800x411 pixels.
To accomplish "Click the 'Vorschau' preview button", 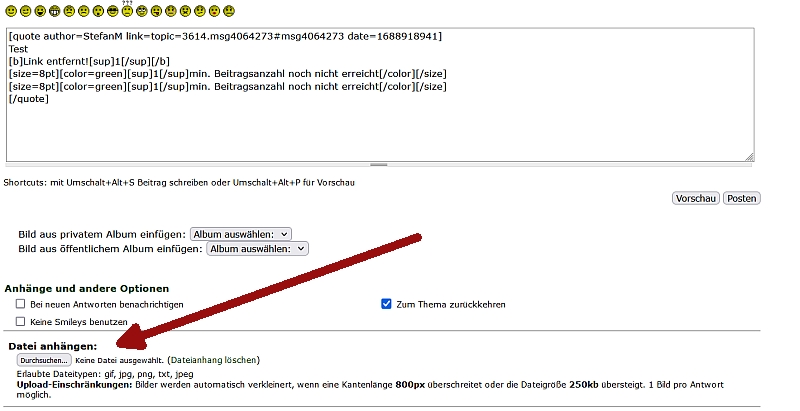I will [695, 198].
